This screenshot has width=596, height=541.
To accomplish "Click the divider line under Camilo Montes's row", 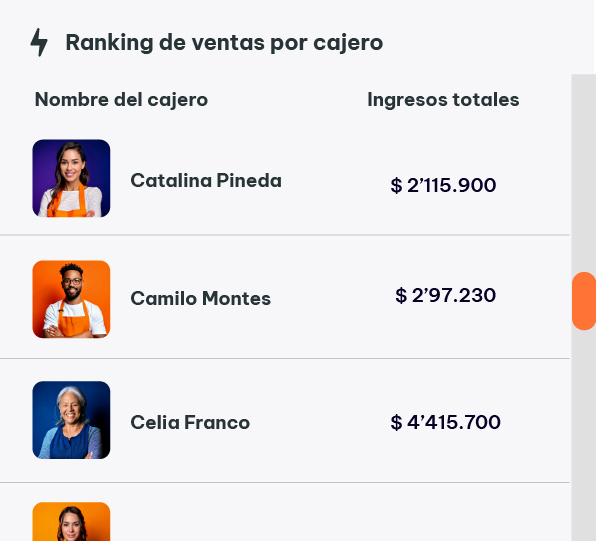I will (285, 358).
